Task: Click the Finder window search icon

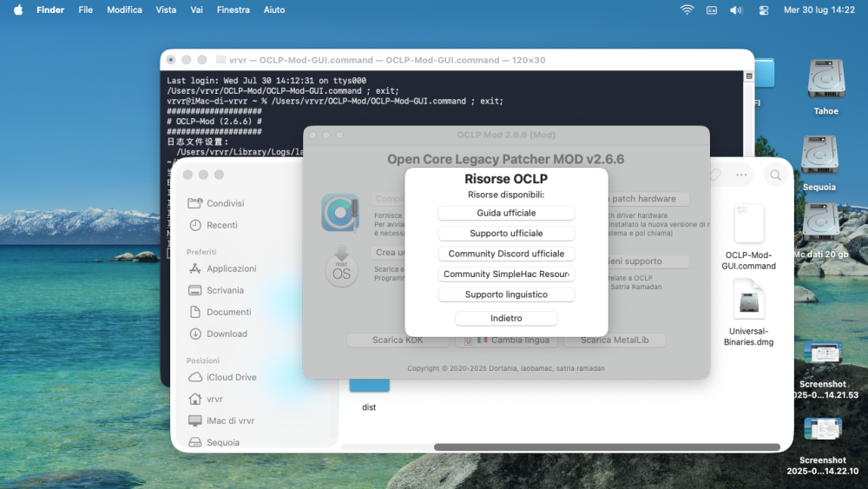Action: pos(775,175)
